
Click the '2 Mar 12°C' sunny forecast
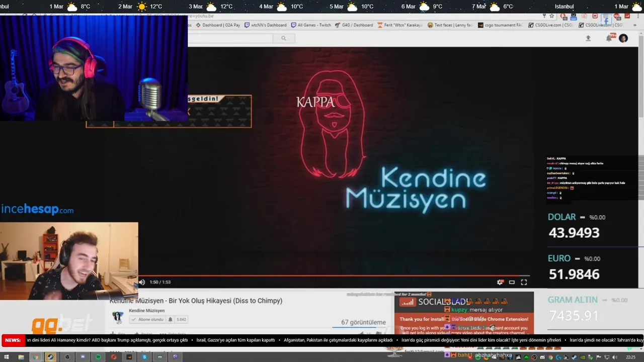pyautogui.click(x=140, y=7)
